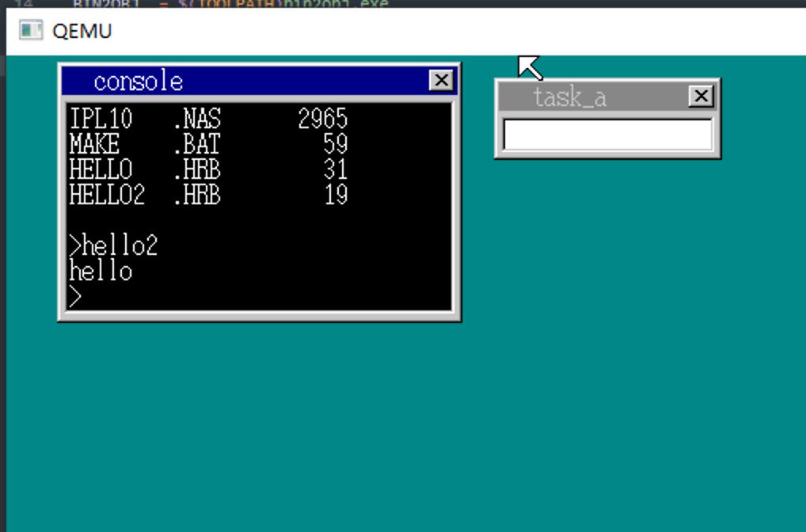This screenshot has height=532, width=806.
Task: Close the task_a window
Action: tap(701, 96)
